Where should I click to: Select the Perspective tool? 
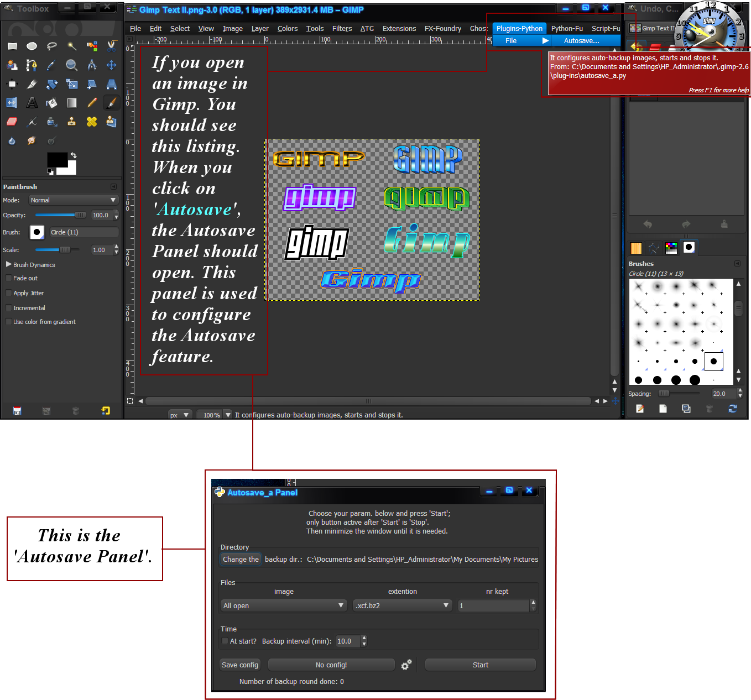click(112, 84)
